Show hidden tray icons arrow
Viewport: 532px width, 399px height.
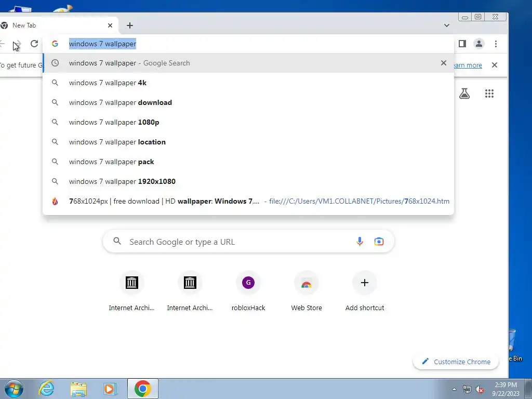coord(454,389)
